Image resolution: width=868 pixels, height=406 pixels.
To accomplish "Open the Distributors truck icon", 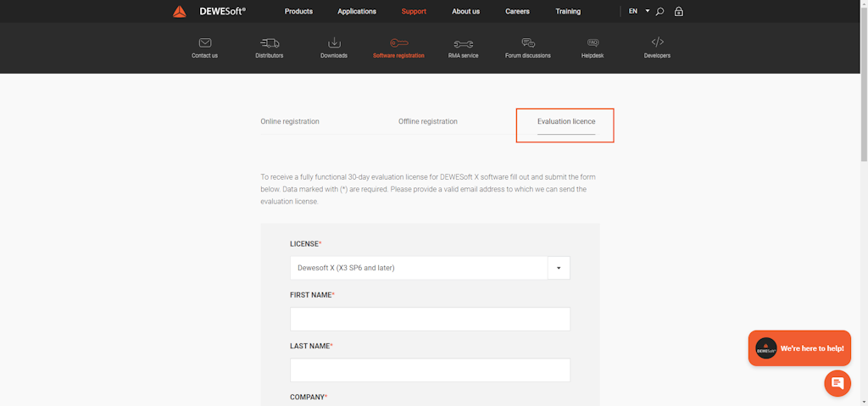I will tap(269, 42).
